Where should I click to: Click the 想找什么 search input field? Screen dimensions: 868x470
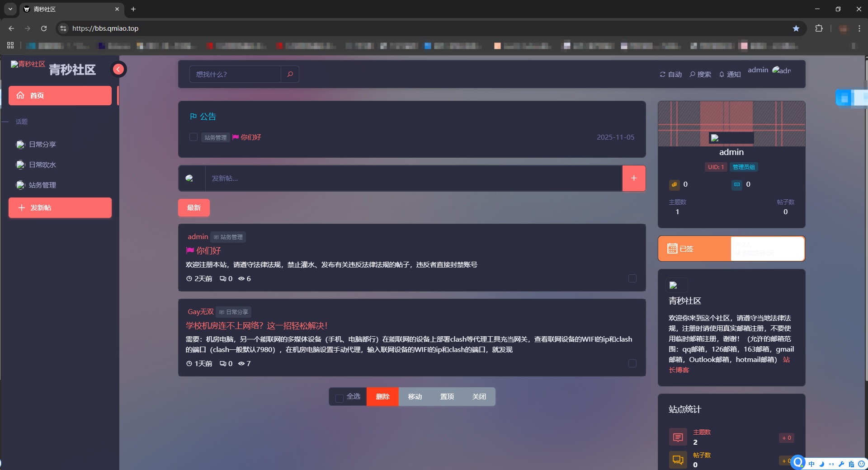[235, 74]
